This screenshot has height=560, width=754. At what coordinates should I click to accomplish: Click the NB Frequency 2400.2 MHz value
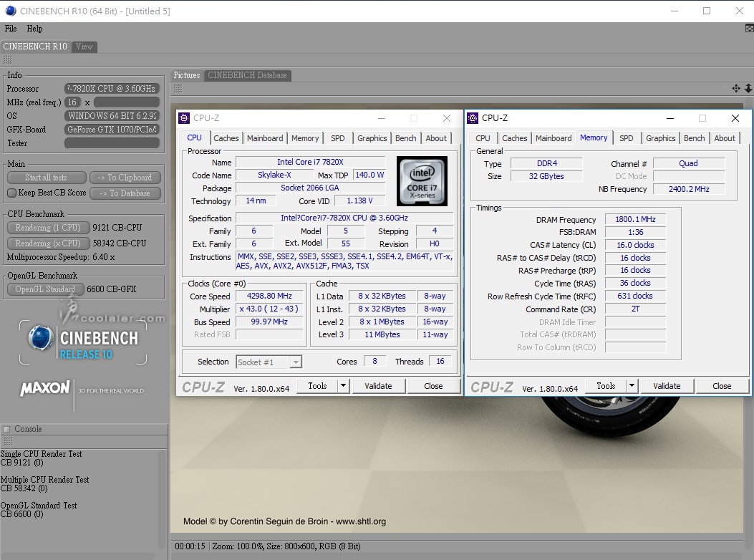click(689, 189)
